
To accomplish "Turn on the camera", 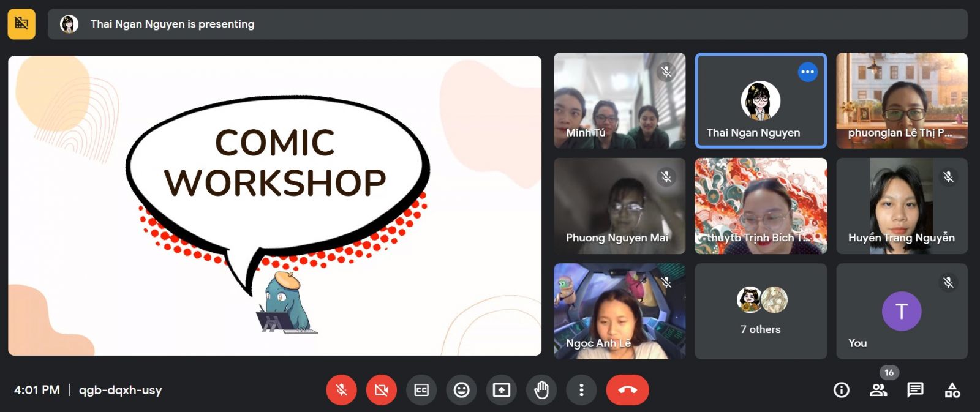I will (381, 390).
